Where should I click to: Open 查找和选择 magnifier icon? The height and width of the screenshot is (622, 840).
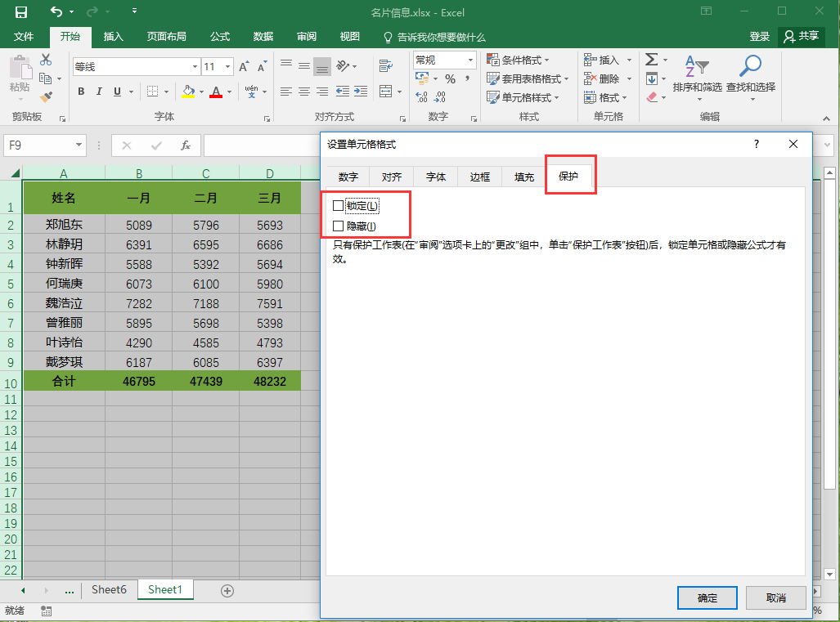(x=751, y=78)
